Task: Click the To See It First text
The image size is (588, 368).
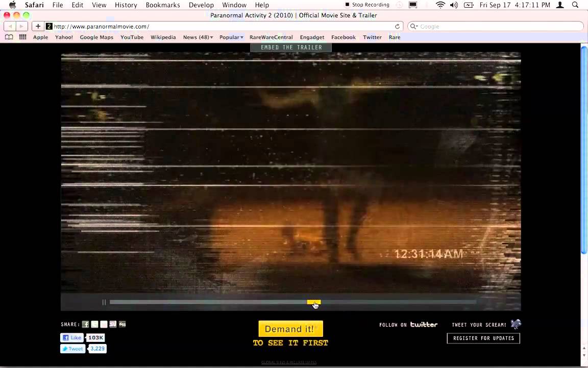Action: point(290,343)
